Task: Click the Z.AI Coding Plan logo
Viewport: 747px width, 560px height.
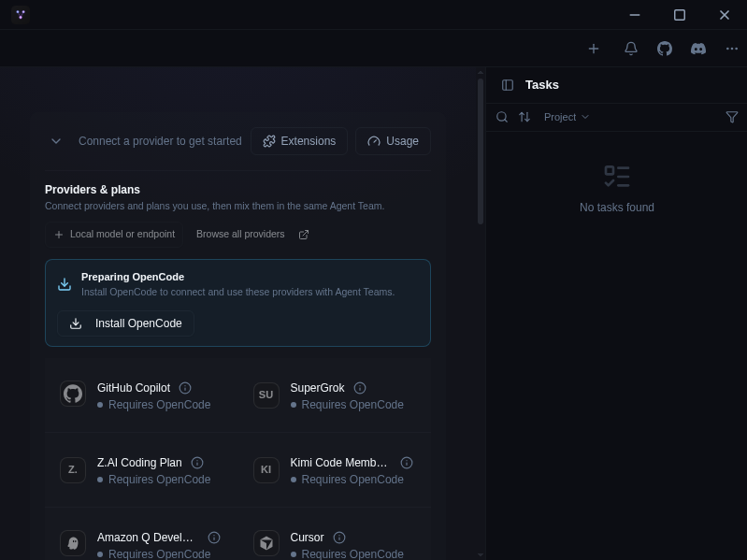Action: coord(73,469)
